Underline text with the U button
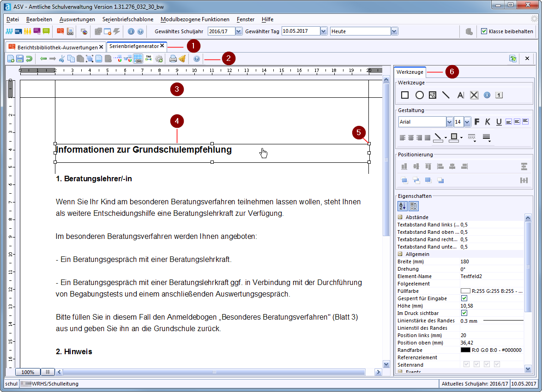542x392 pixels. (499, 122)
